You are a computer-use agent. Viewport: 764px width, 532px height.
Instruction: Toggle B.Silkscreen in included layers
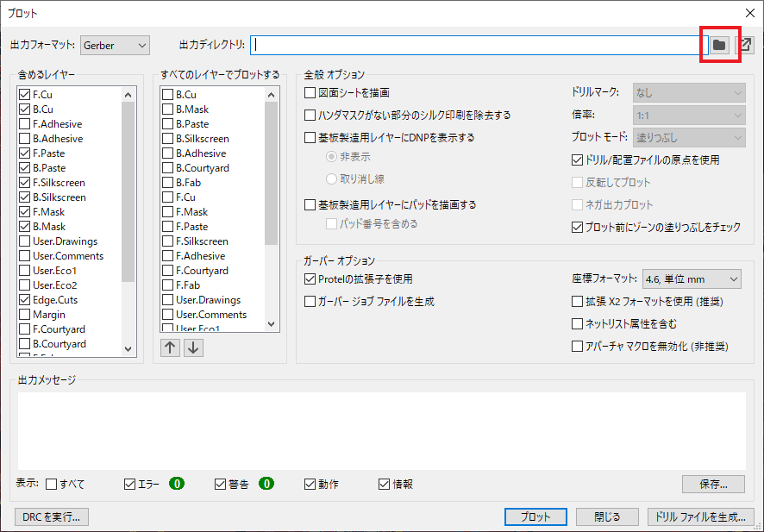click(24, 197)
